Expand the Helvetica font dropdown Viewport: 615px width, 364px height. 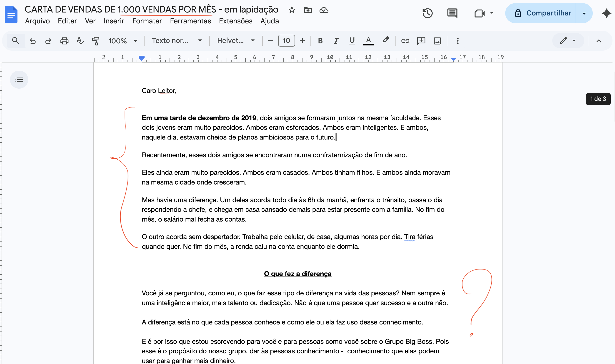pos(236,41)
